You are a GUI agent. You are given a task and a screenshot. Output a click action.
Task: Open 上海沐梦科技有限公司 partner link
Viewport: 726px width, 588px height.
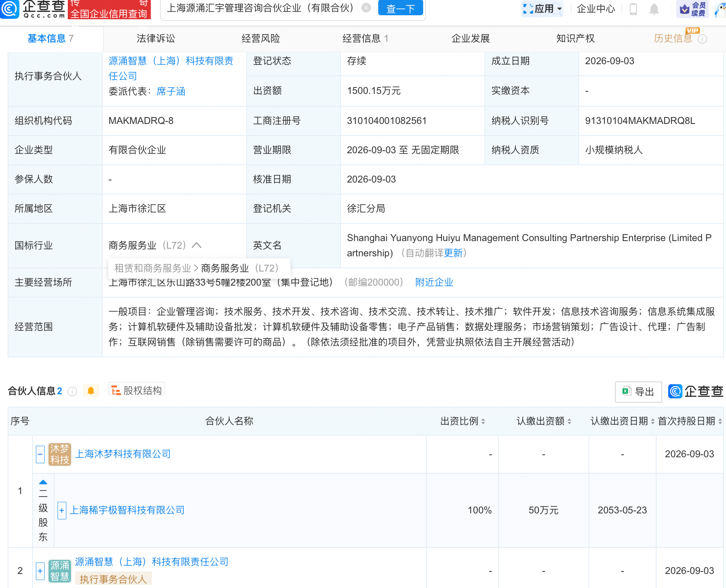click(123, 454)
